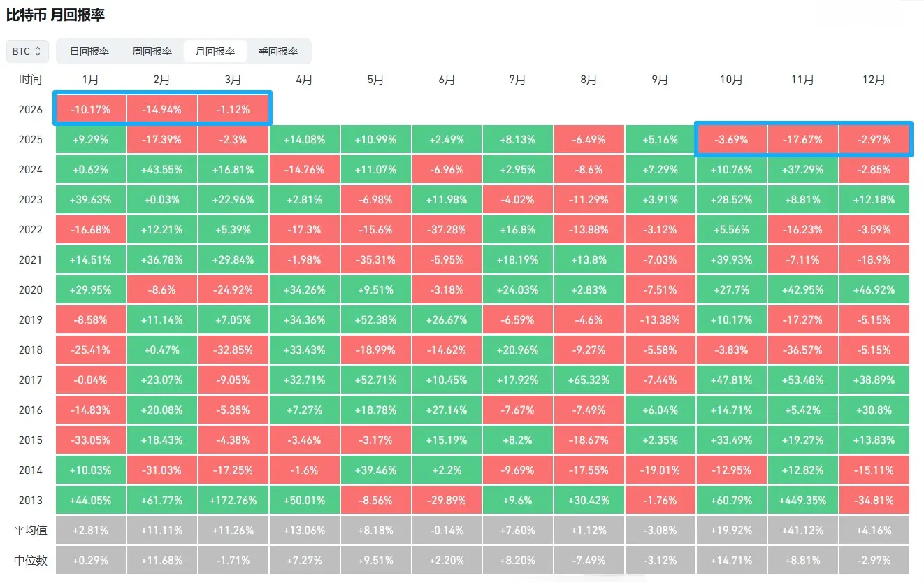This screenshot has width=924, height=583.
Task: Click the 2013 March cell showing +172.76%
Action: click(233, 501)
